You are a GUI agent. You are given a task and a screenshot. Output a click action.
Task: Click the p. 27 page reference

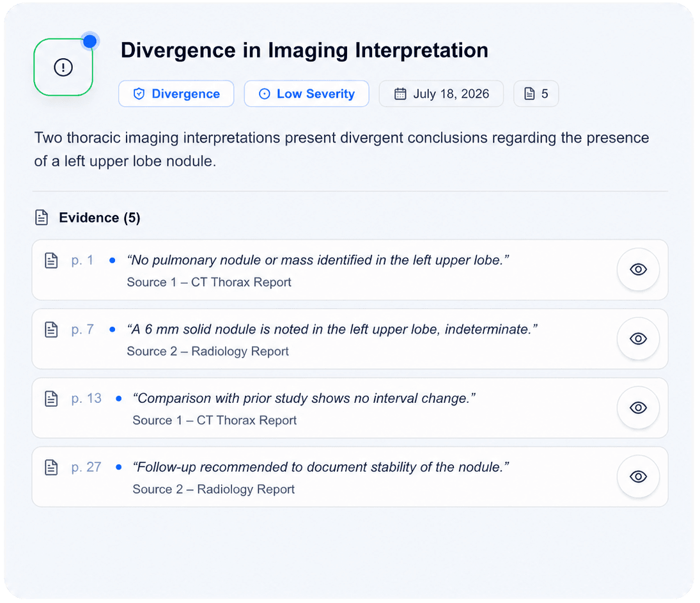coord(86,467)
